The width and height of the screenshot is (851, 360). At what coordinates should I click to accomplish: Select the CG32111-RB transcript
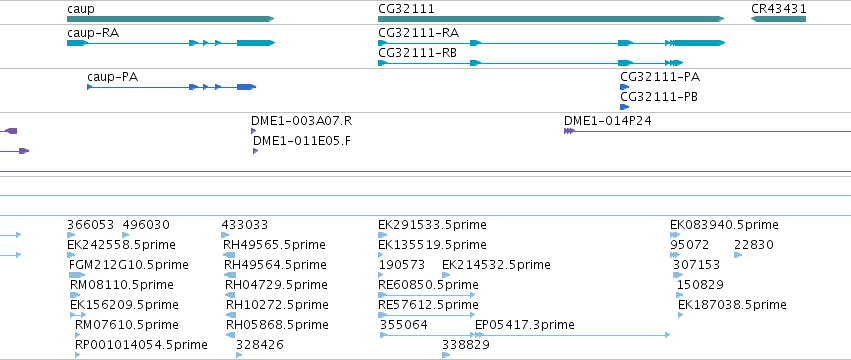[x=530, y=63]
